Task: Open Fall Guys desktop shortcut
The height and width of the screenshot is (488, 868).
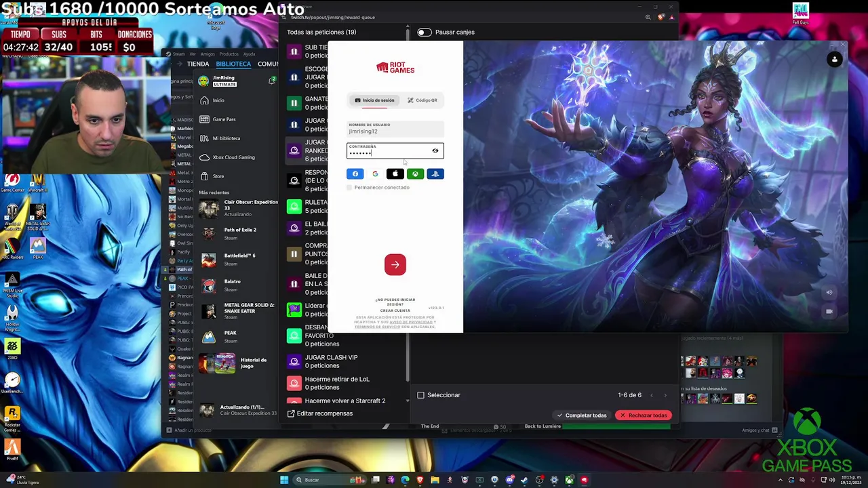Action: click(x=801, y=13)
